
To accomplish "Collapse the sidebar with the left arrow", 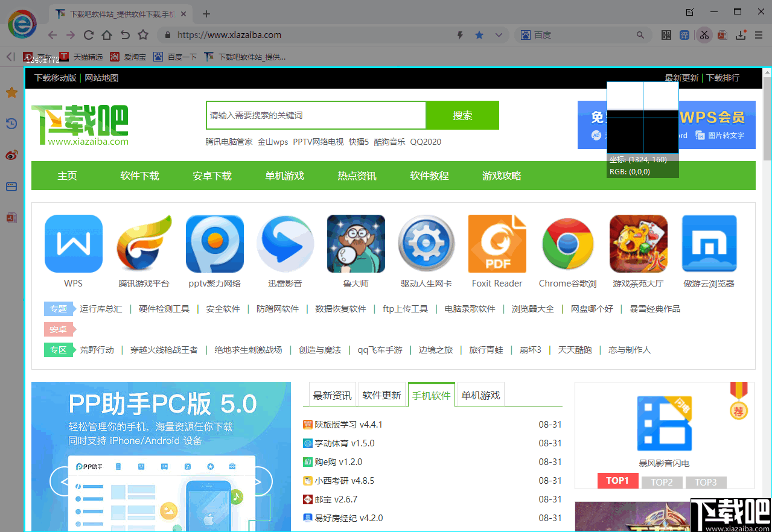I will (x=8, y=57).
